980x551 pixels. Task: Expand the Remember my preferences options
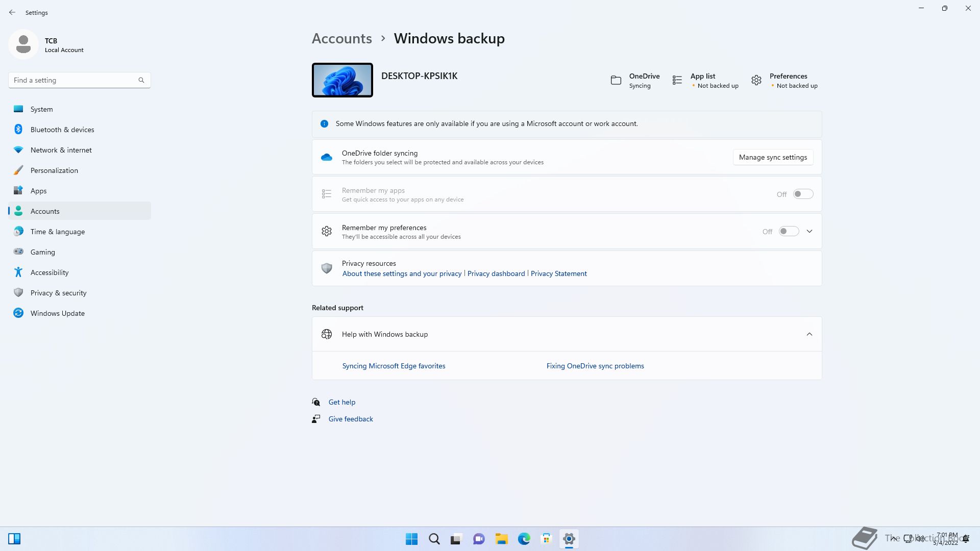tap(810, 231)
